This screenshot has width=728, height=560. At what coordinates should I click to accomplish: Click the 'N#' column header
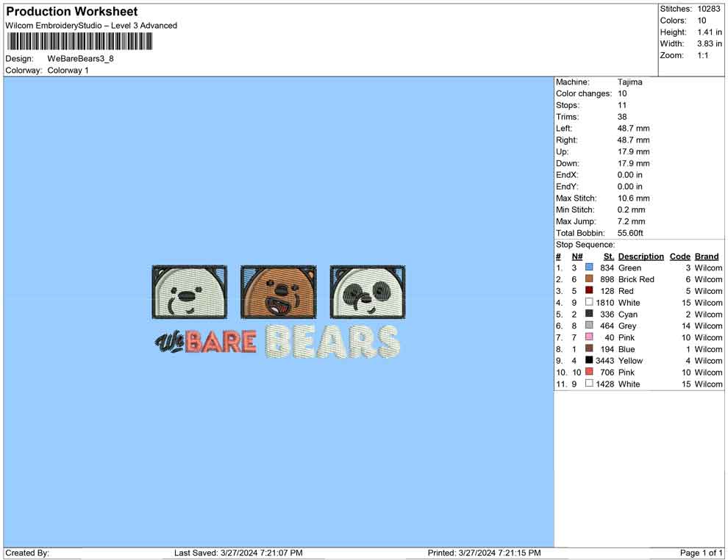coord(577,256)
